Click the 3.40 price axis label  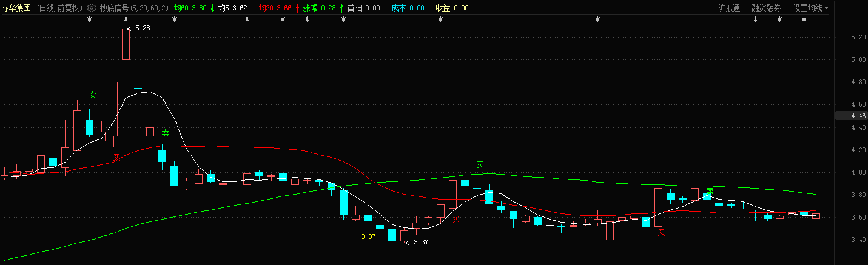coord(858,240)
